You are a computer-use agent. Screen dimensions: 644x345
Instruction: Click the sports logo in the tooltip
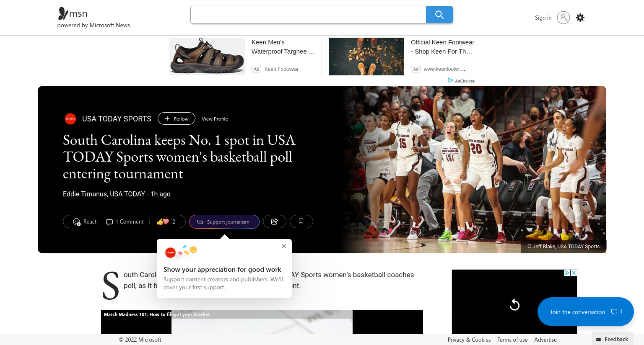[x=170, y=252]
